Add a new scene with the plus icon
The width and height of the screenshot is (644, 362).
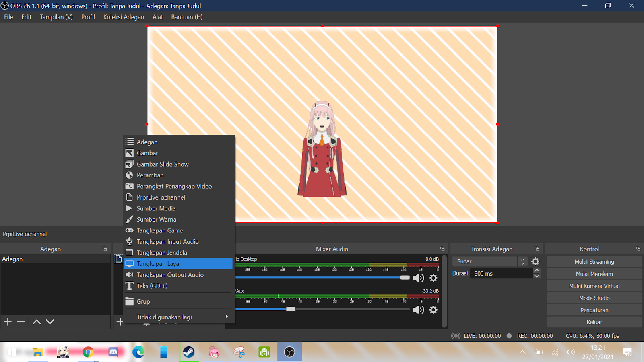click(8, 322)
